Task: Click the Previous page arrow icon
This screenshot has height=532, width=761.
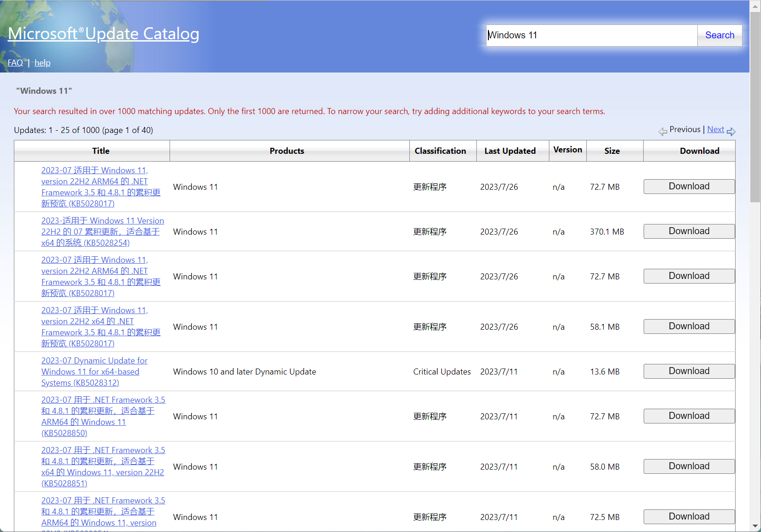Action: tap(663, 132)
